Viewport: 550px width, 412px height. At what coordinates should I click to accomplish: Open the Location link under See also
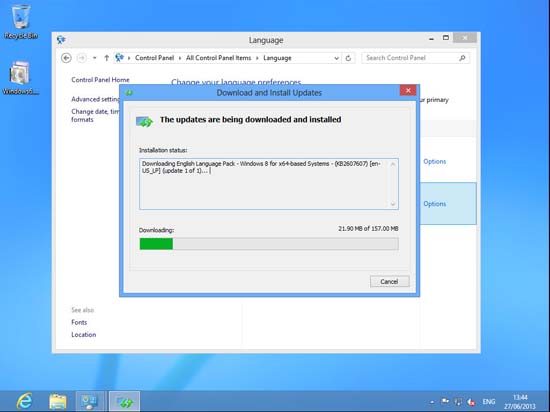pyautogui.click(x=83, y=335)
